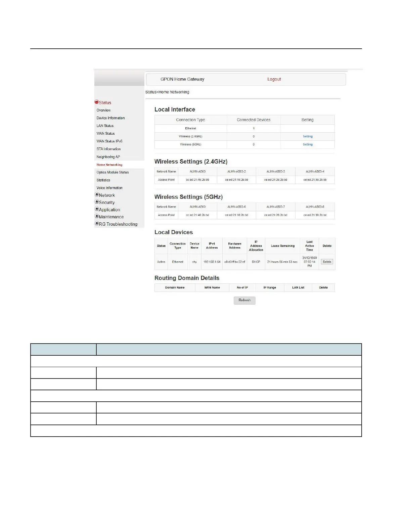411x532 pixels.
Task: Select network name ALHN-AB03-2
Action: 236,172
